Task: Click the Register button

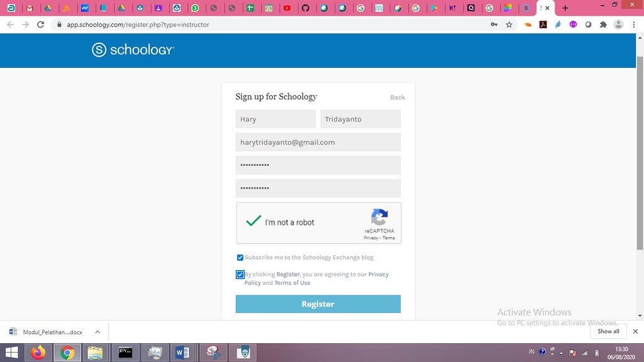Action: point(318,304)
